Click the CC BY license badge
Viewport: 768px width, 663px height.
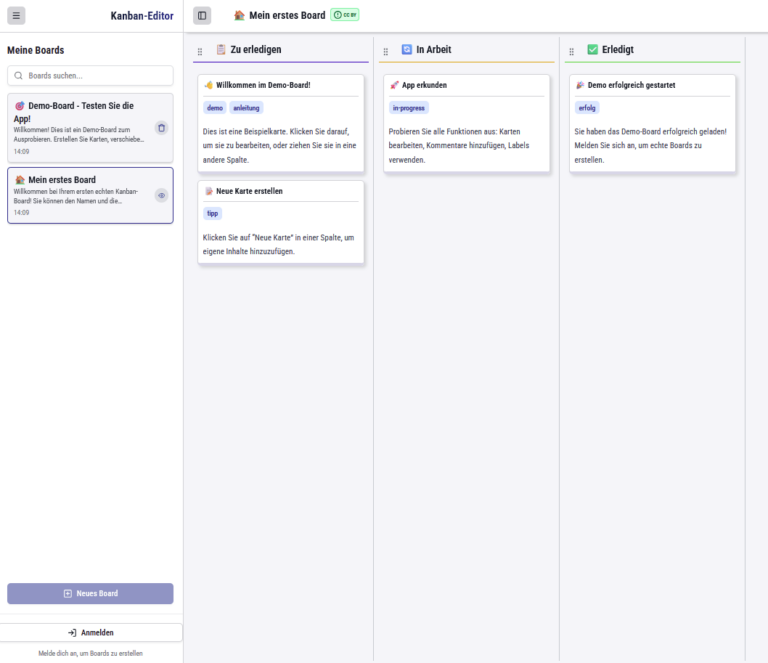345,15
